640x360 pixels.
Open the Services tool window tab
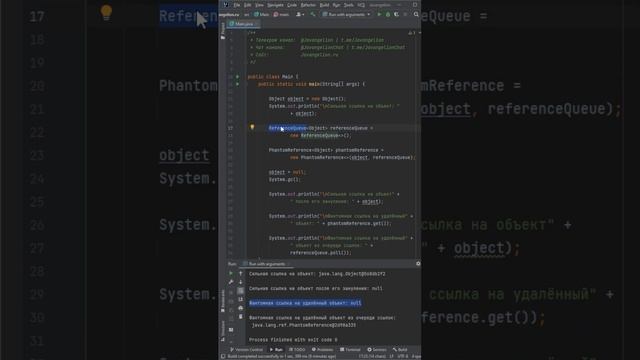tap(377, 350)
